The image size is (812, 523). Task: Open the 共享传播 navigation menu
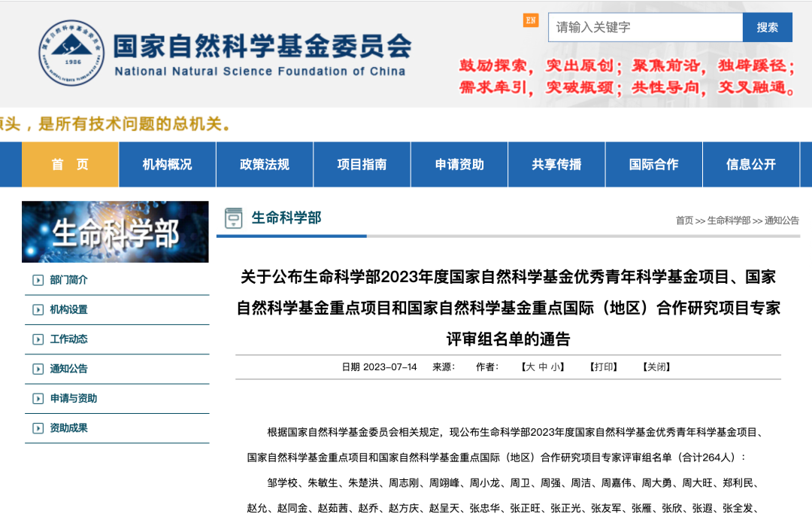point(556,164)
